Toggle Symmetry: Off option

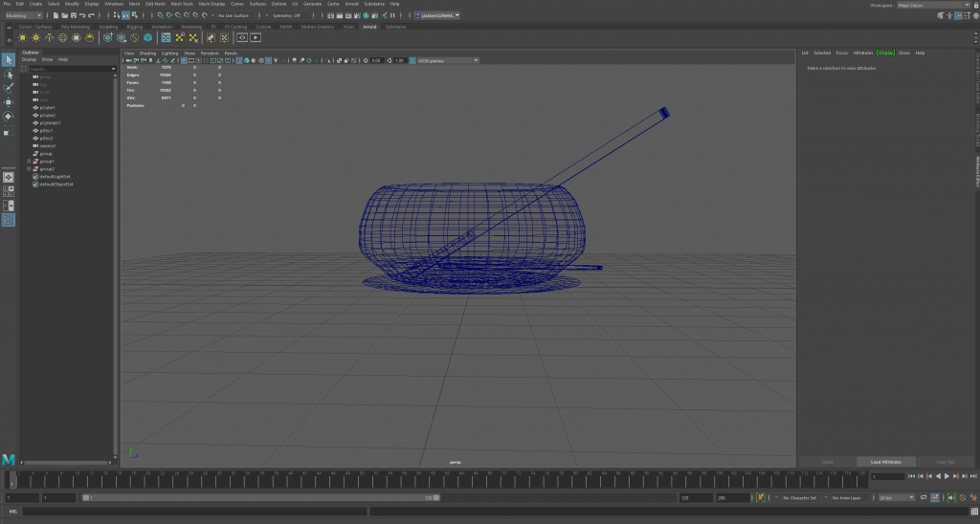[x=284, y=15]
